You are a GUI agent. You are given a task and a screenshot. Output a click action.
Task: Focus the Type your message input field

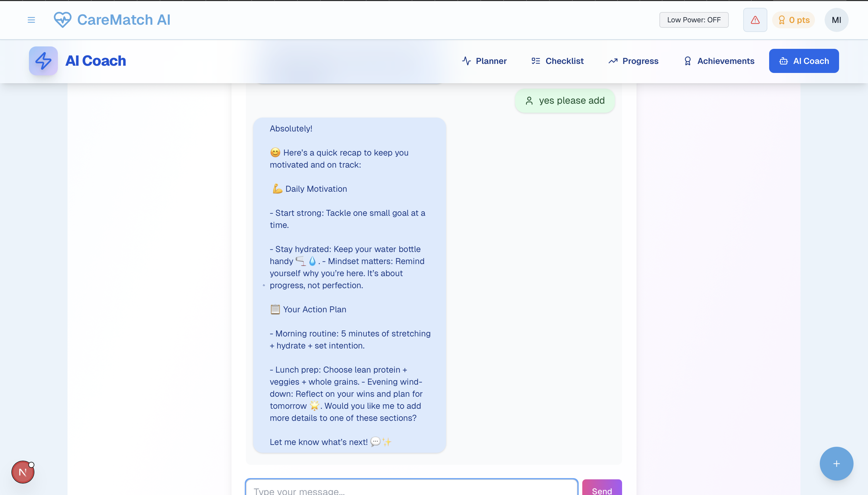point(411,490)
